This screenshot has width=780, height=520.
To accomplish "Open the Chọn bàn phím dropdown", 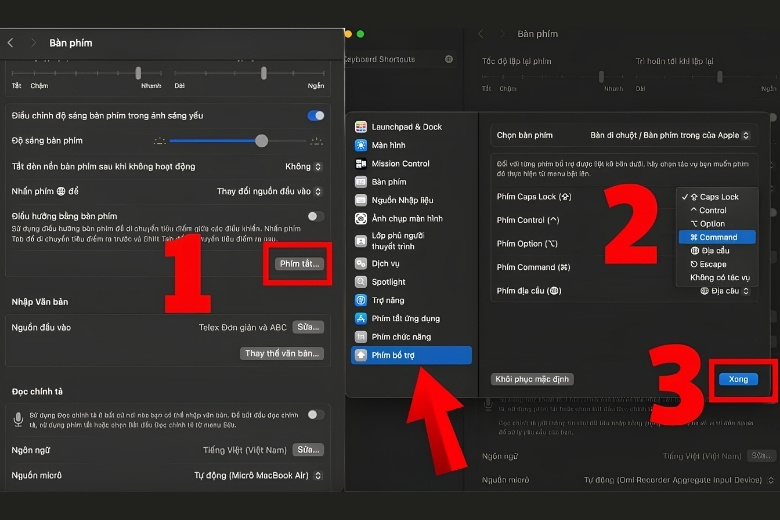I will [x=670, y=135].
